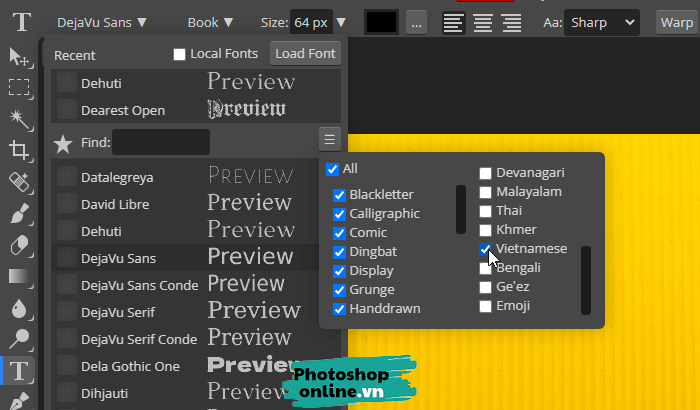Select the Brush tool
The width and height of the screenshot is (700, 410).
19,214
